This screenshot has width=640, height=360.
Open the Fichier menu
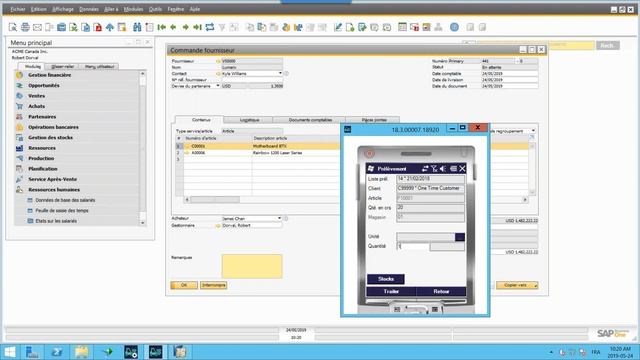click(18, 9)
